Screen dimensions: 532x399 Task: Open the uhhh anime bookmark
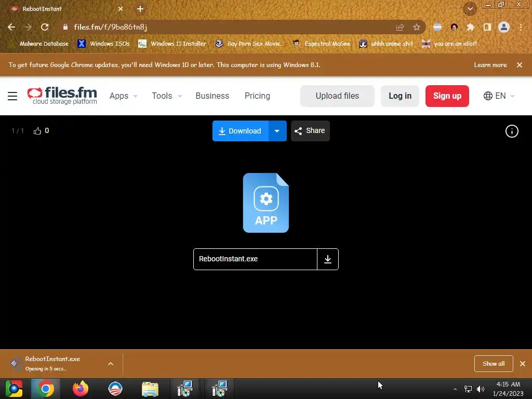coord(386,44)
